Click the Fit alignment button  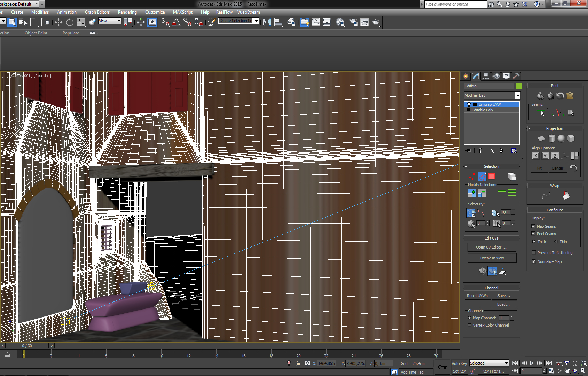[x=539, y=168]
